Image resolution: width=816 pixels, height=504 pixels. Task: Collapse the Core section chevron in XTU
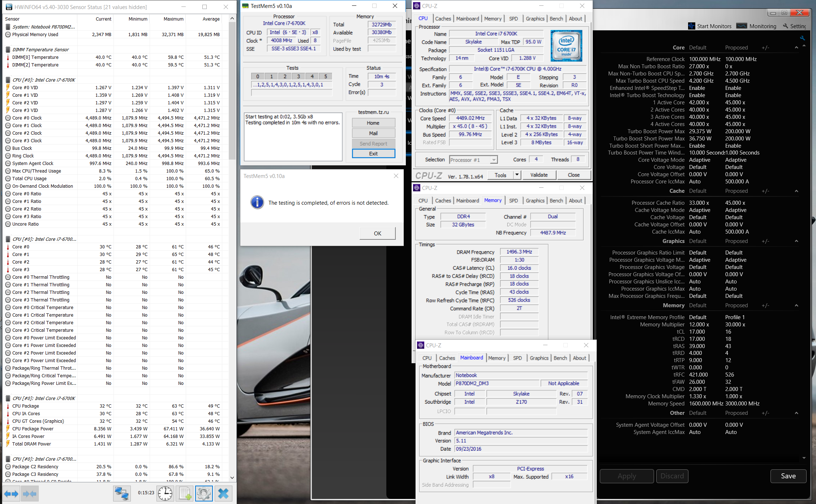pos(796,48)
